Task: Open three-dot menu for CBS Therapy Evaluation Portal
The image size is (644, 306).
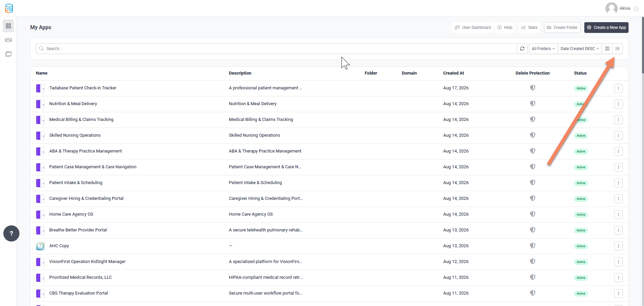Action: (x=619, y=294)
